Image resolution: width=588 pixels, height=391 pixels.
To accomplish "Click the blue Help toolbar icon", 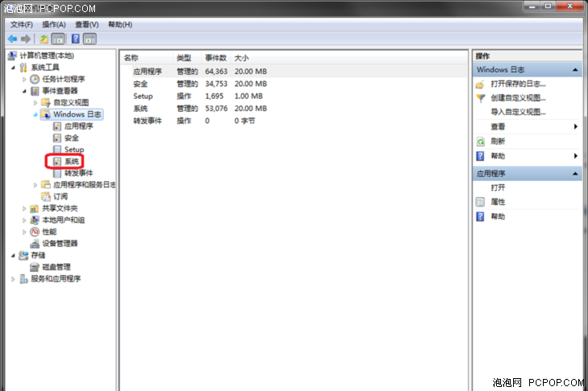I will click(76, 39).
